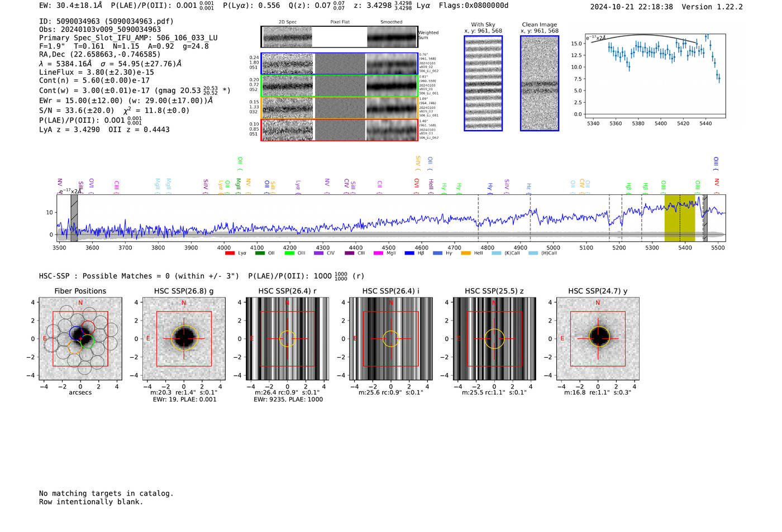Click the LyA z = 3.4290 redshift text

click(69, 130)
